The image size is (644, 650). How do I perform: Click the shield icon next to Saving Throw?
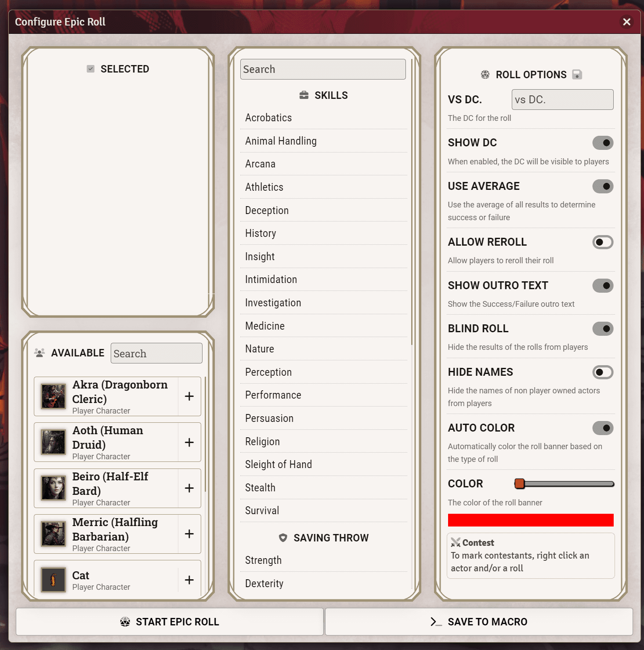tap(282, 537)
